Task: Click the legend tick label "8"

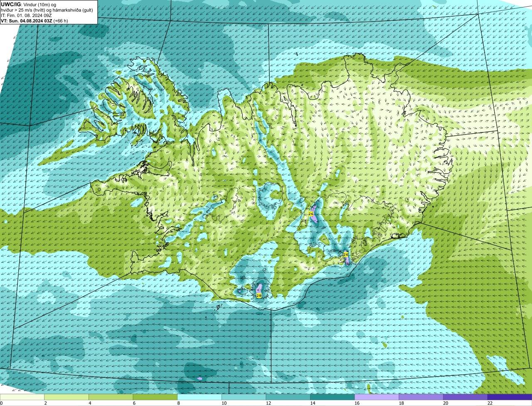Action: (x=178, y=403)
